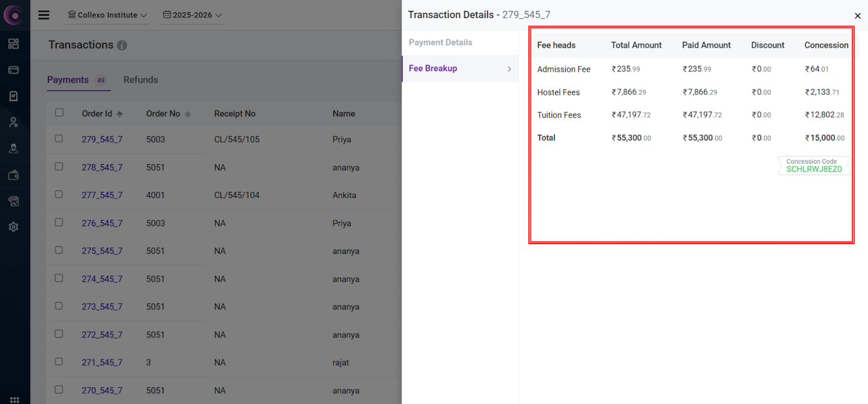Select the checkbox for order 277_545_7
This screenshot has width=868, height=404.
tap(59, 195)
